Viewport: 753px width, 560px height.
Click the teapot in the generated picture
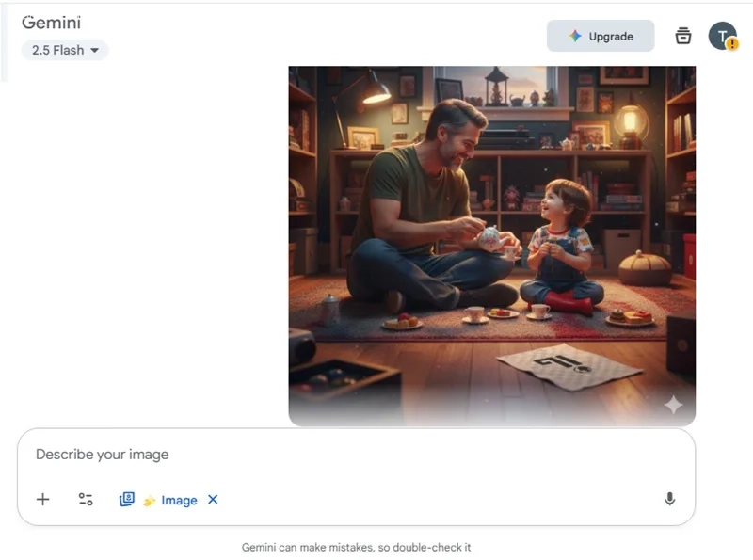[x=491, y=239]
